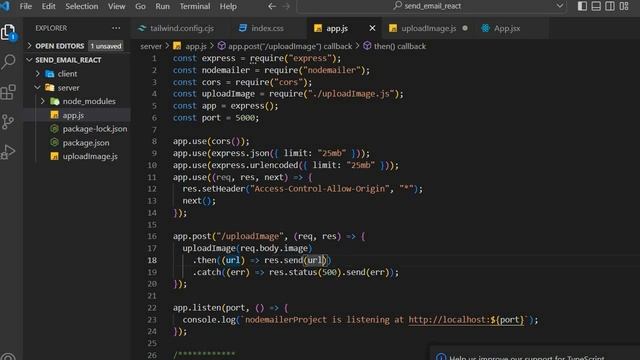Screen dimensions: 640x360
Task: Switch to the index.css tab
Action: 267,28
